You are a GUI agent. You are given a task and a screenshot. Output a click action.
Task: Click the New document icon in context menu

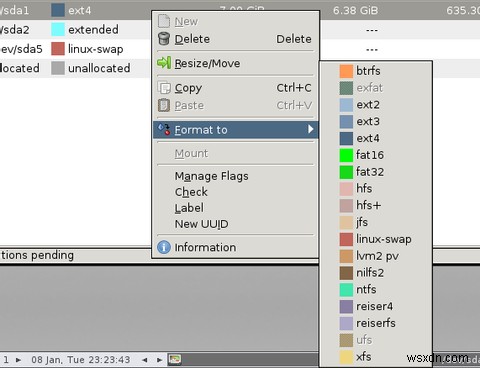click(x=164, y=21)
